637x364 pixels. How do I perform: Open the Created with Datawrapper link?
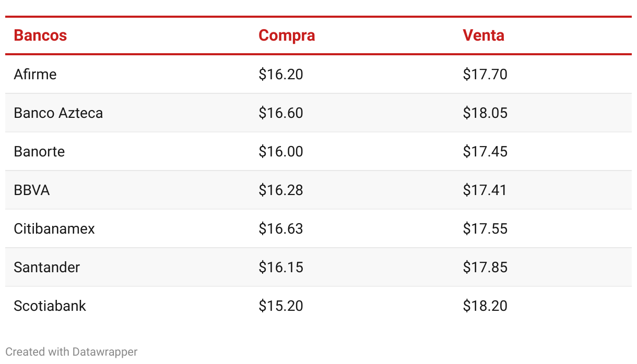pos(72,351)
